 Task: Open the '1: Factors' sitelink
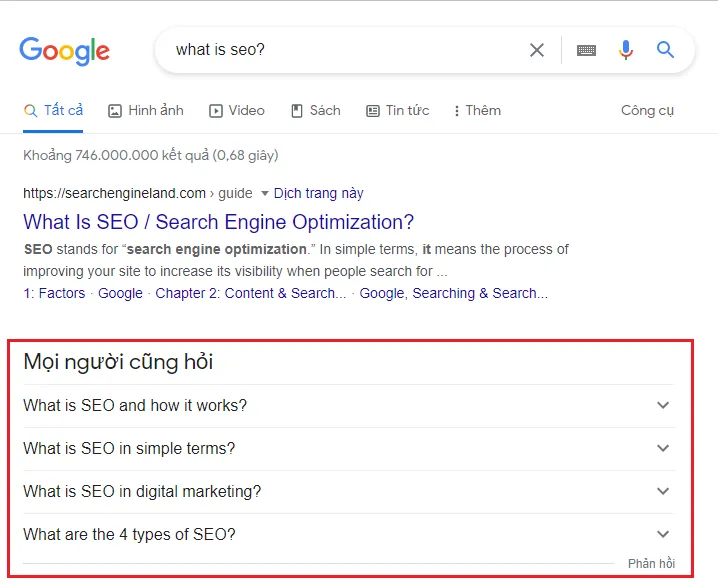click(x=54, y=293)
